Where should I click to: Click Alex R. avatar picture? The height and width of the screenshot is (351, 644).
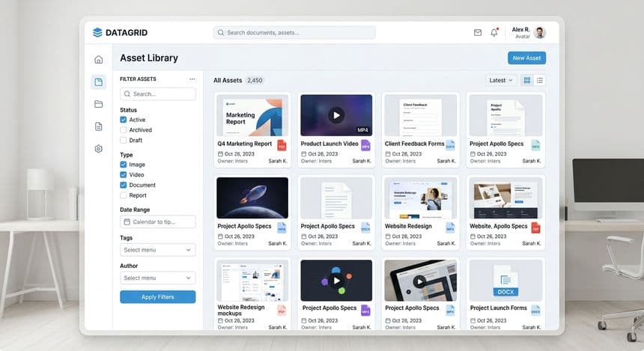pos(540,32)
